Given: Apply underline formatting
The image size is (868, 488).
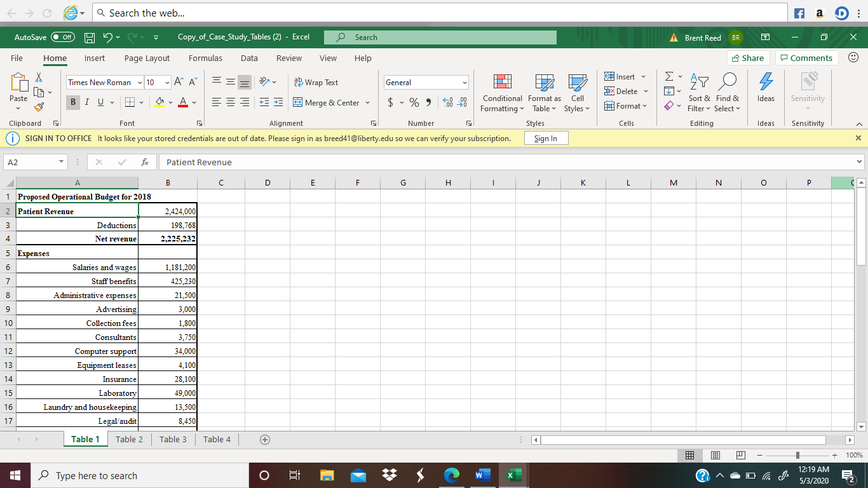Looking at the screenshot, I should click(100, 102).
